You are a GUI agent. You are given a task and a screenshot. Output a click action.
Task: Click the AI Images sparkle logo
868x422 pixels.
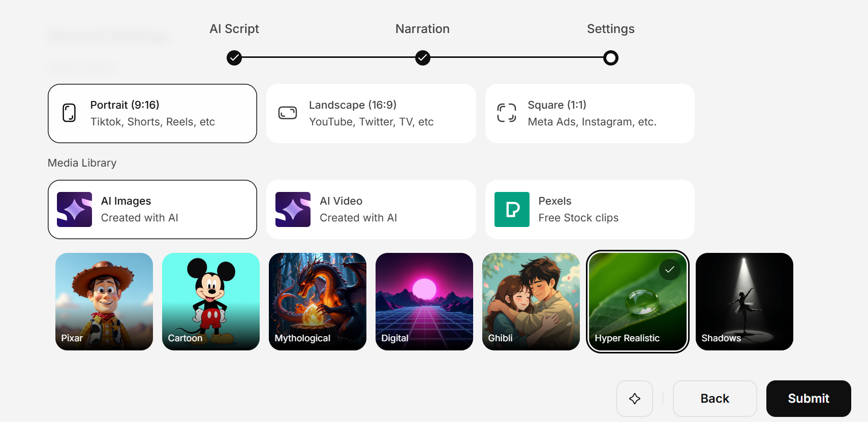[x=74, y=209]
